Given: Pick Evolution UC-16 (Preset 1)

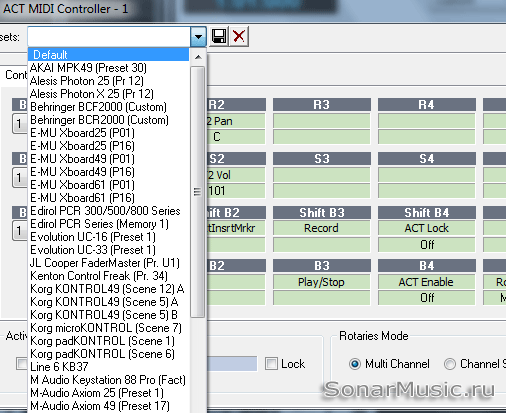Looking at the screenshot, I should coord(108,237).
